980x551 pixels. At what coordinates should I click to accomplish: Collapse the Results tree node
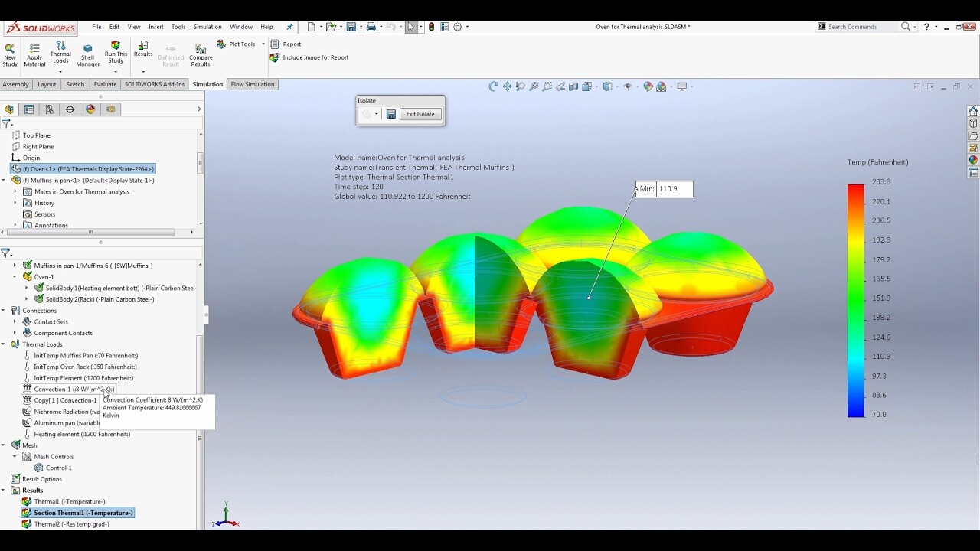point(4,491)
